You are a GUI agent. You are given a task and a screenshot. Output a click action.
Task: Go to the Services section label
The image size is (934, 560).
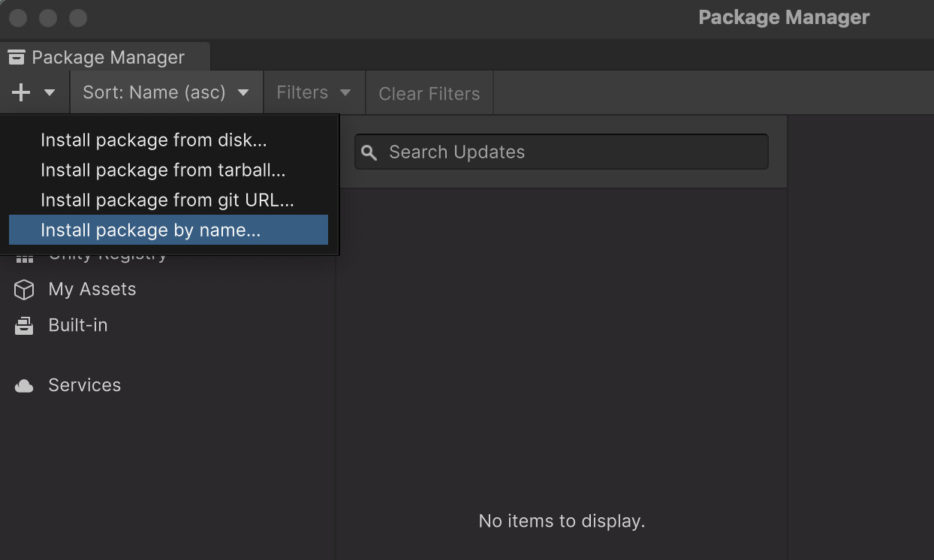[84, 385]
